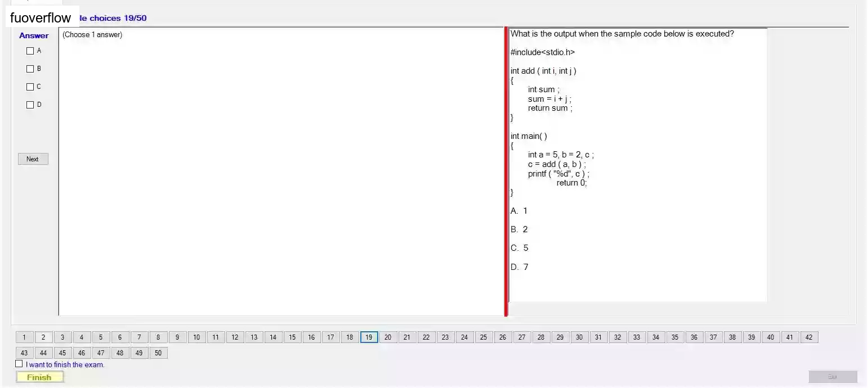The width and height of the screenshot is (868, 388).
Task: Click the '(Choose 1 answer)' text
Action: [92, 35]
